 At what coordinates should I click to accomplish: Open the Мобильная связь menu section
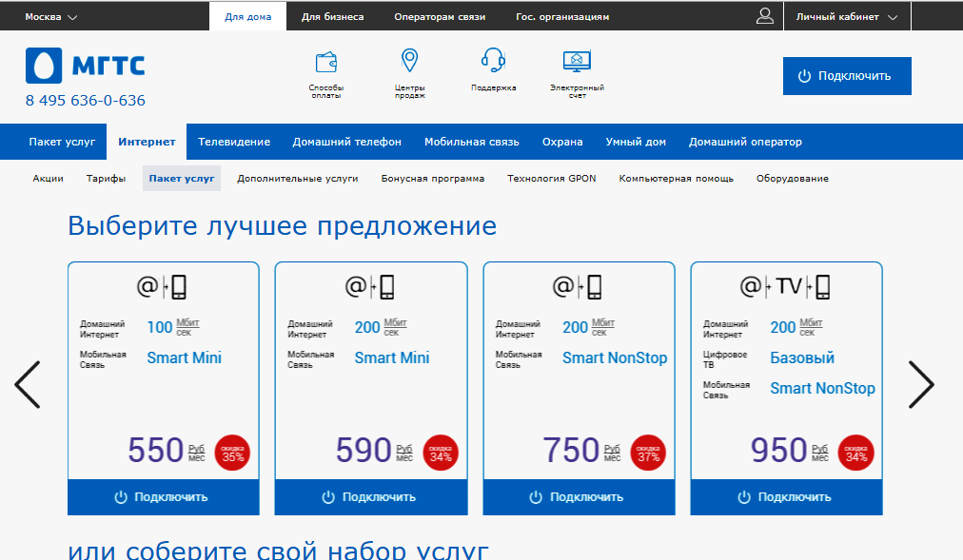pos(472,142)
